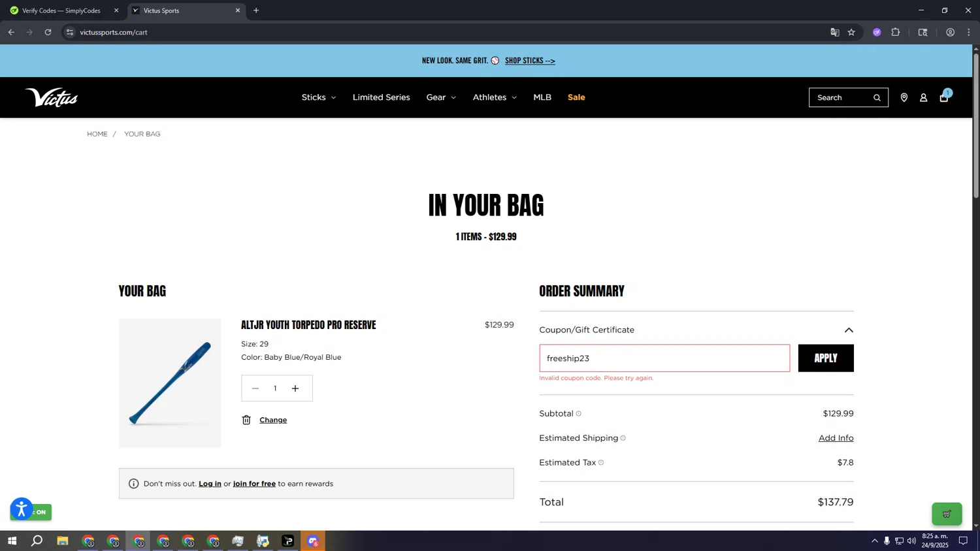Open the Windows Start menu
The image size is (980, 551).
click(12, 541)
